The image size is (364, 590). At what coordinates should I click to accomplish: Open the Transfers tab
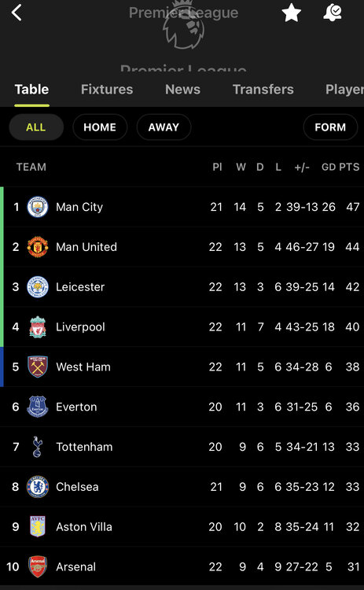263,90
